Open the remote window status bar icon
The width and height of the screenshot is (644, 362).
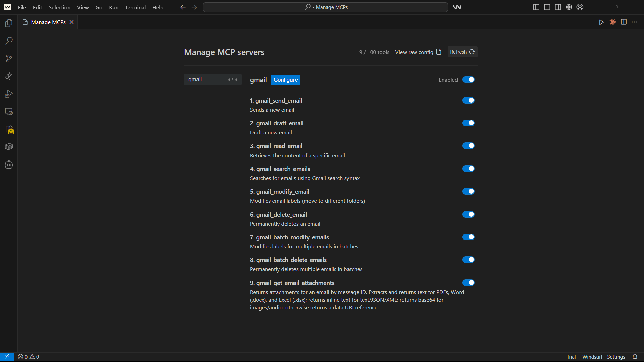(7, 357)
